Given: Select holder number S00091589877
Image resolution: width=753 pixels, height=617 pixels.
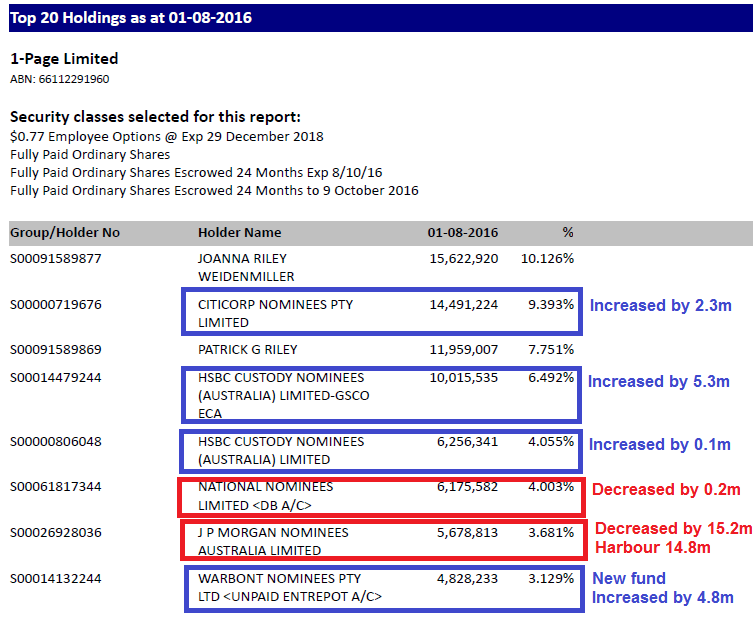Looking at the screenshot, I should coord(56,259).
